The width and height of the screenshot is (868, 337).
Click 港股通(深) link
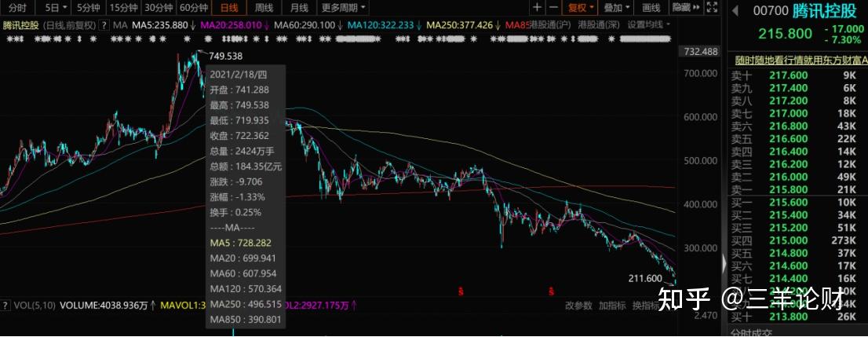pyautogui.click(x=598, y=25)
